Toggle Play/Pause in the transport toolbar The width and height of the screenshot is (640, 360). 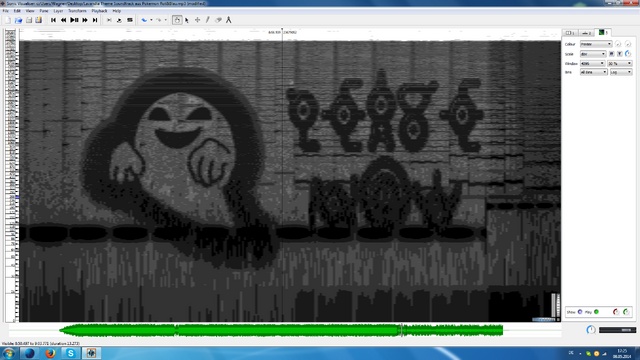74,20
